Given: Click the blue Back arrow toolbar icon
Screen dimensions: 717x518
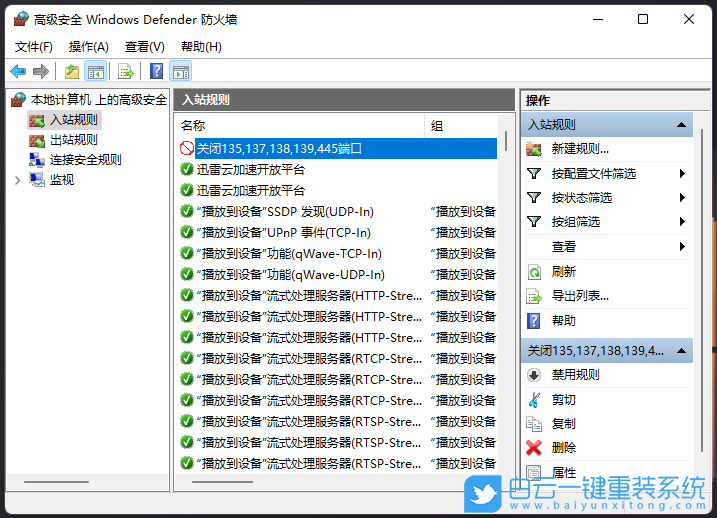Looking at the screenshot, I should coord(18,71).
